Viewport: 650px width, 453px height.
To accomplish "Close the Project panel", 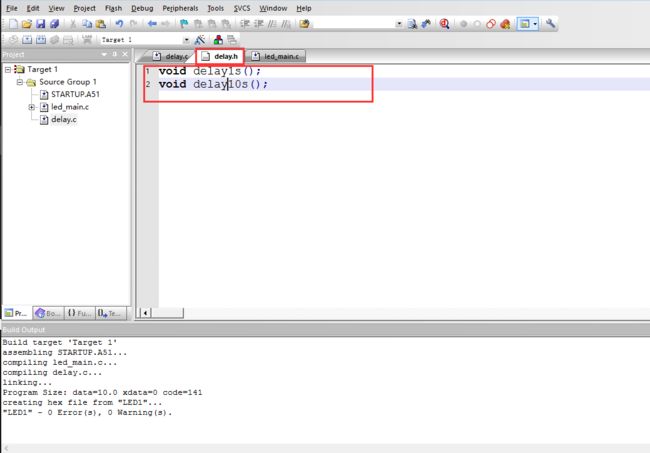I will coord(125,54).
